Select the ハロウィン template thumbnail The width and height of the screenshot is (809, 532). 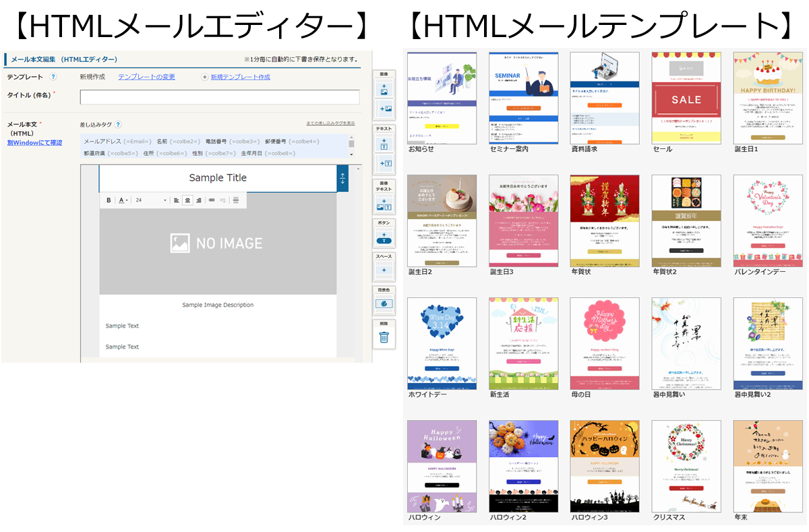(442, 467)
